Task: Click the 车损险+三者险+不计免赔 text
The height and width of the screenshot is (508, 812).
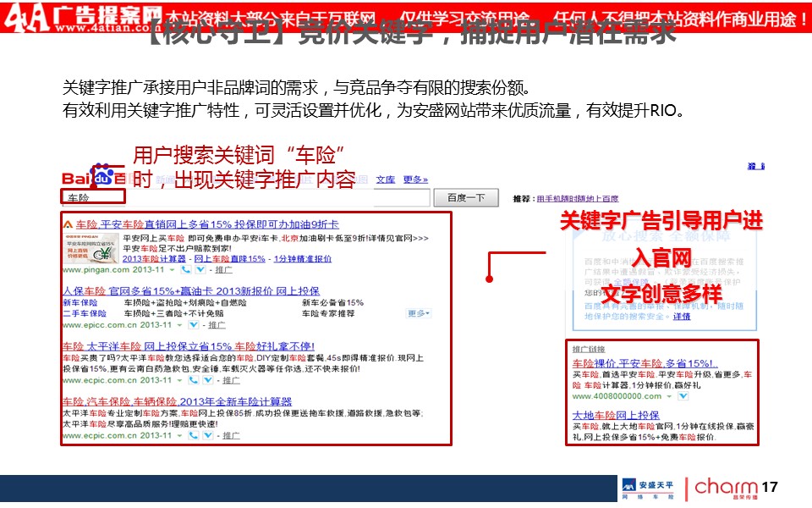Action: [174, 313]
